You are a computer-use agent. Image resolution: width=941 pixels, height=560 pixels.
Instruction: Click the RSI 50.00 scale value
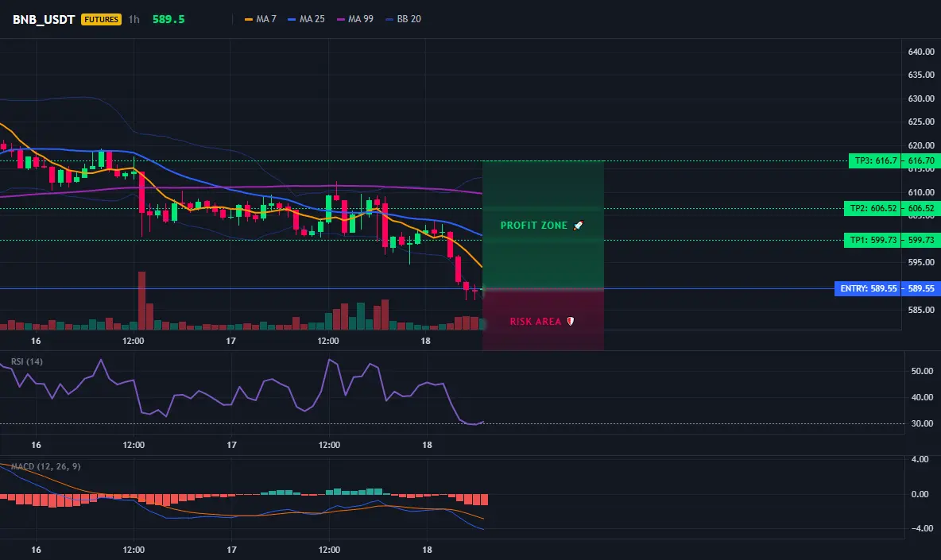922,372
